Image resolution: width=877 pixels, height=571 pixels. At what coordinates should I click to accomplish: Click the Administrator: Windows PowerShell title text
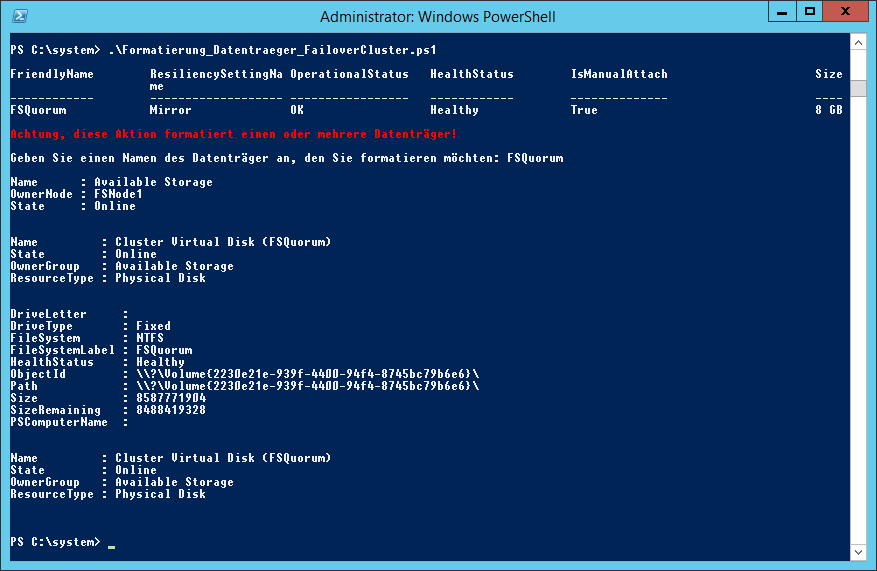click(x=437, y=17)
